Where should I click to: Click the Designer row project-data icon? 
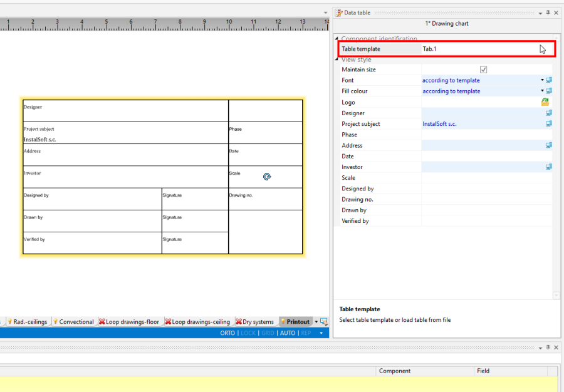pyautogui.click(x=549, y=113)
